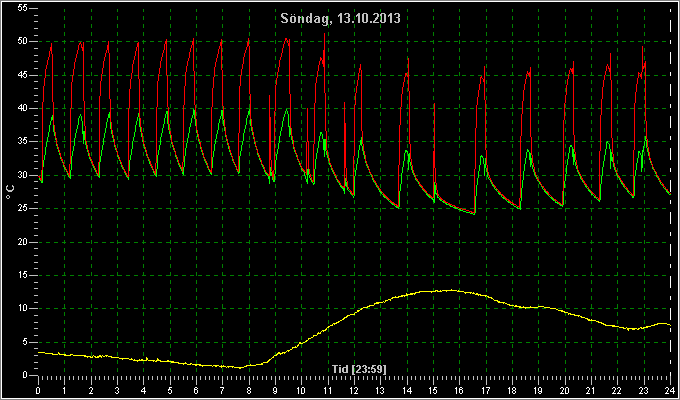The height and width of the screenshot is (400, 680).
Task: Select hour 0 on the time axis
Action: coord(38,390)
